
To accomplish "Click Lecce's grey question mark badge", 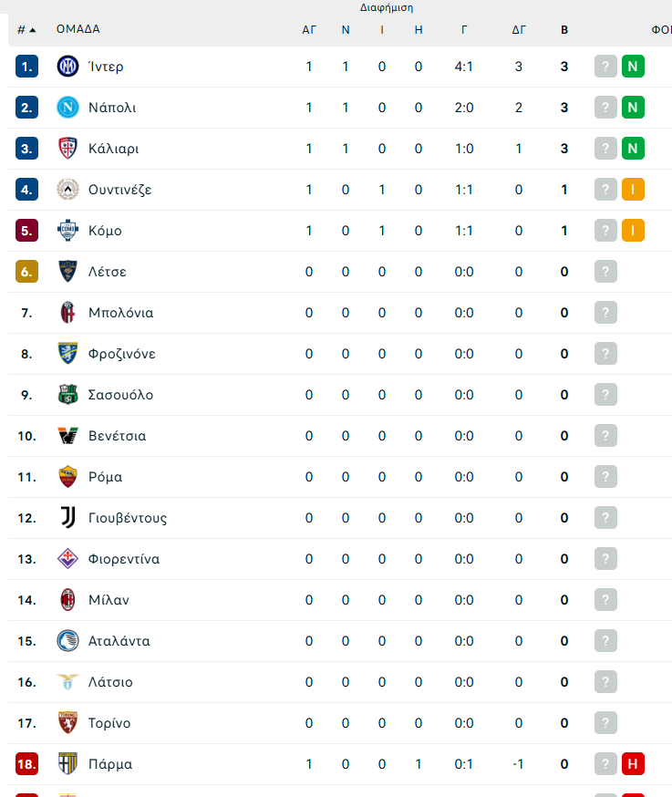I will 605,272.
